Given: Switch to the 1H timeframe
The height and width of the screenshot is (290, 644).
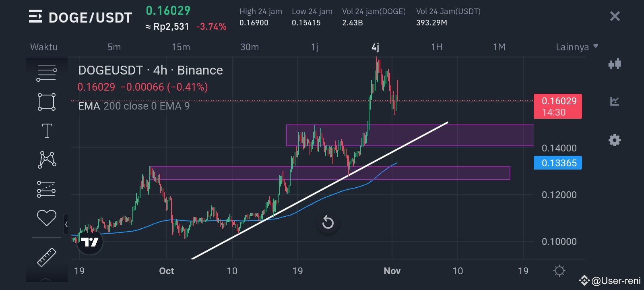Looking at the screenshot, I should pos(437,47).
